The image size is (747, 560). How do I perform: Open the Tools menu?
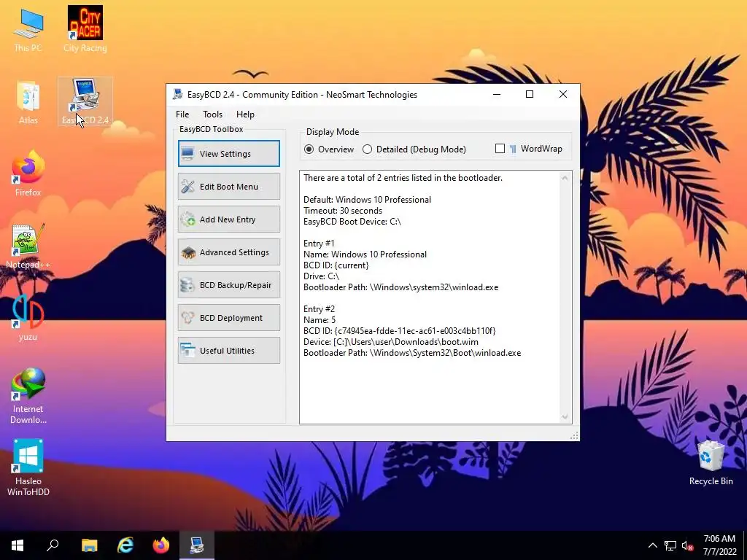(212, 114)
